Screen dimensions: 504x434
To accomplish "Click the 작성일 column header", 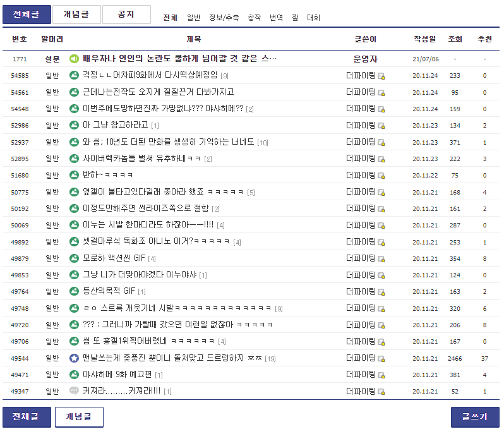I will click(425, 39).
